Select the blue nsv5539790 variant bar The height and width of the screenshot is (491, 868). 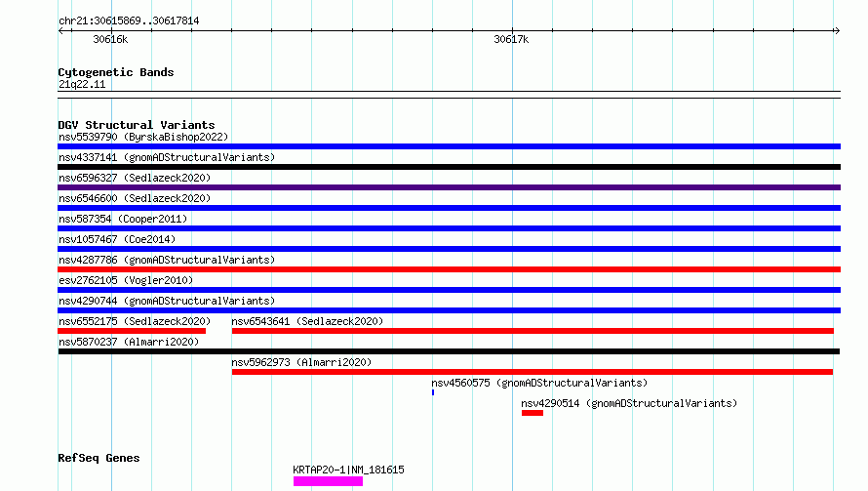[x=449, y=146]
